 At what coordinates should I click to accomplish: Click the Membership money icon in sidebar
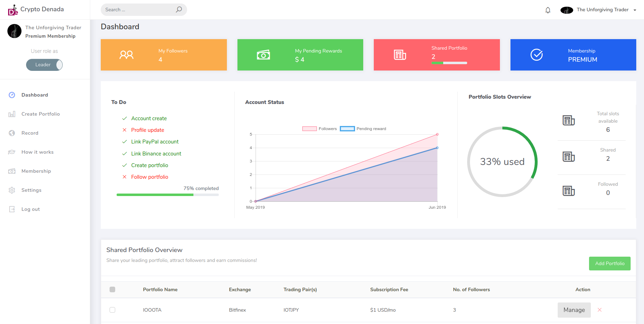tap(12, 171)
